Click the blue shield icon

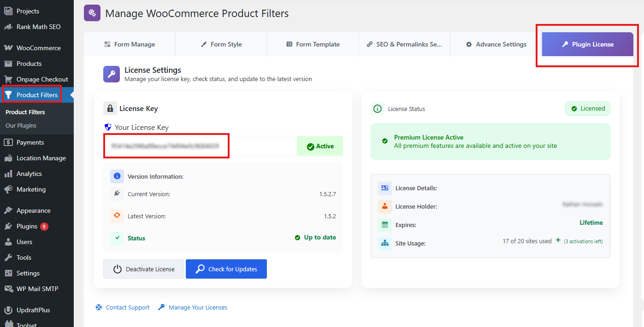108,127
